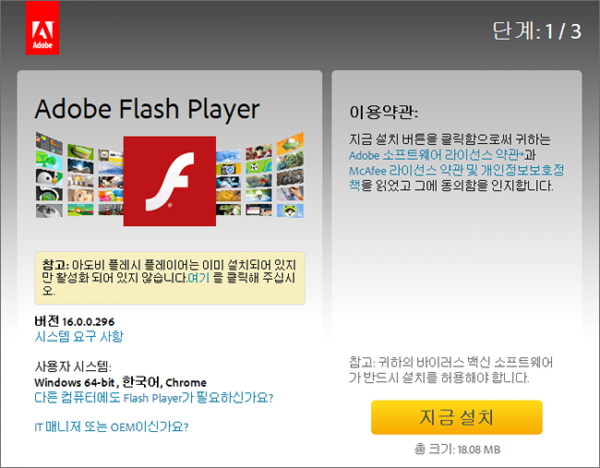600x468 pixels.
Task: Click the 버전 16.0.0.296 text
Action: [x=75, y=321]
